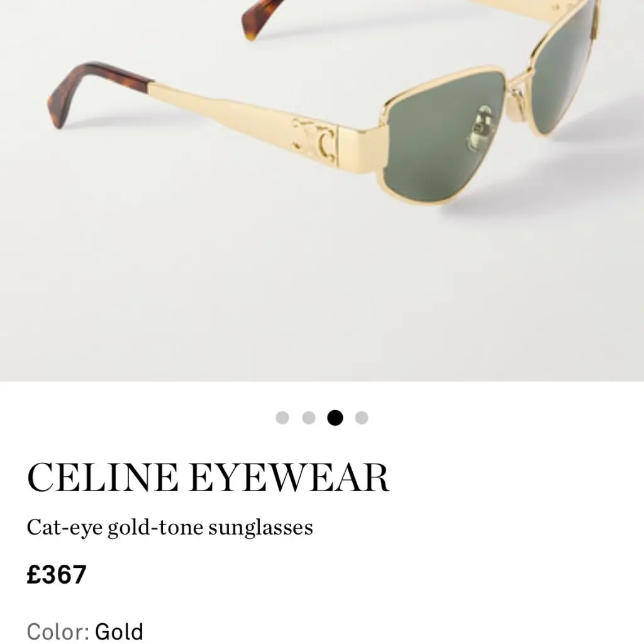Jump to the fourth carousel image dot

[x=362, y=418]
